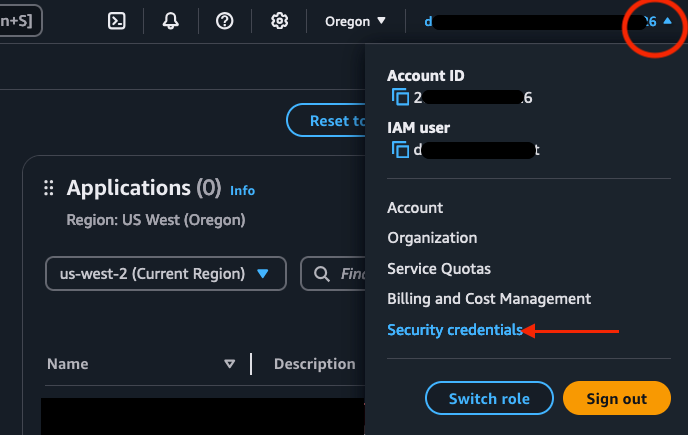This screenshot has height=435, width=688.
Task: Open Service Quotas
Action: pyautogui.click(x=439, y=269)
